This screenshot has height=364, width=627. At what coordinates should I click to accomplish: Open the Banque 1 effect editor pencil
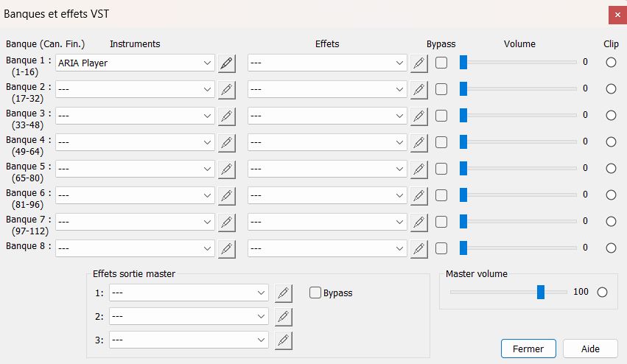[419, 63]
